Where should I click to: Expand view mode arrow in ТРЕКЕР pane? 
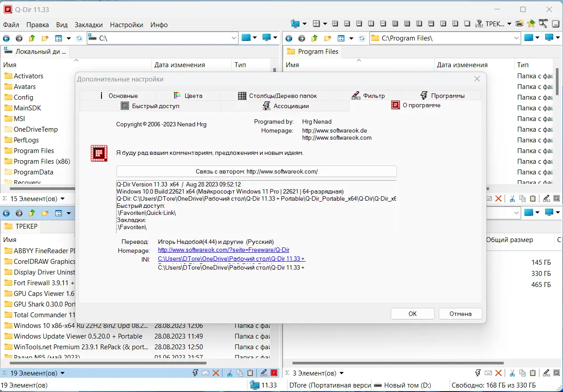click(69, 213)
